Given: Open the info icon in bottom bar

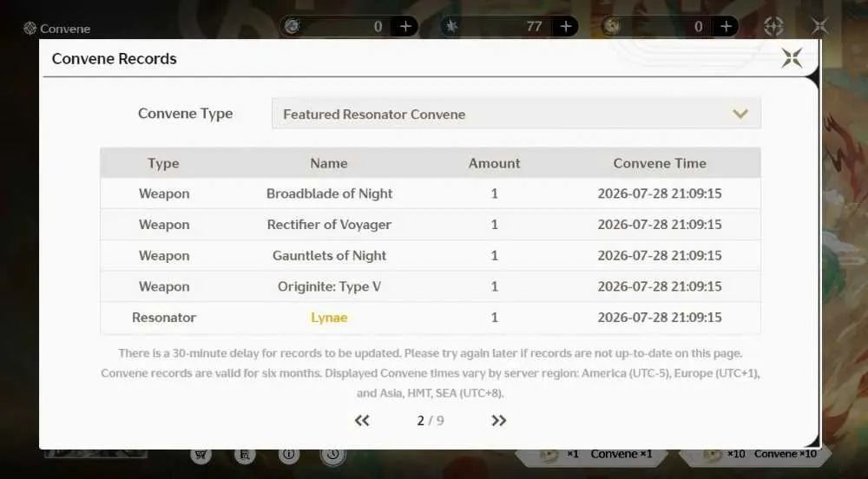Looking at the screenshot, I should (288, 455).
